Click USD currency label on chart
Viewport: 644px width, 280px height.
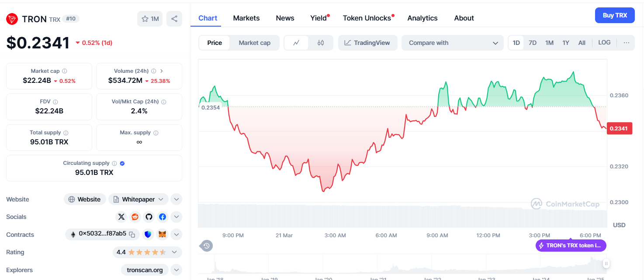[619, 225]
